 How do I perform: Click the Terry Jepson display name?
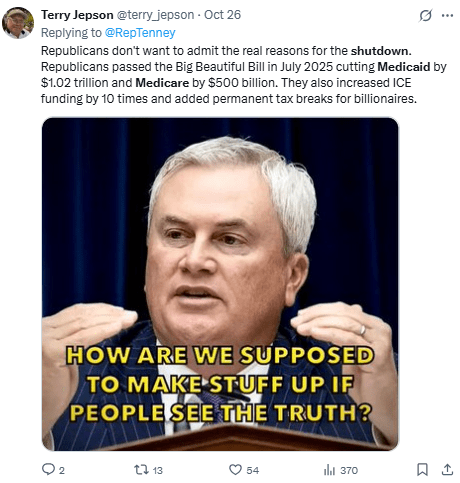point(77,15)
